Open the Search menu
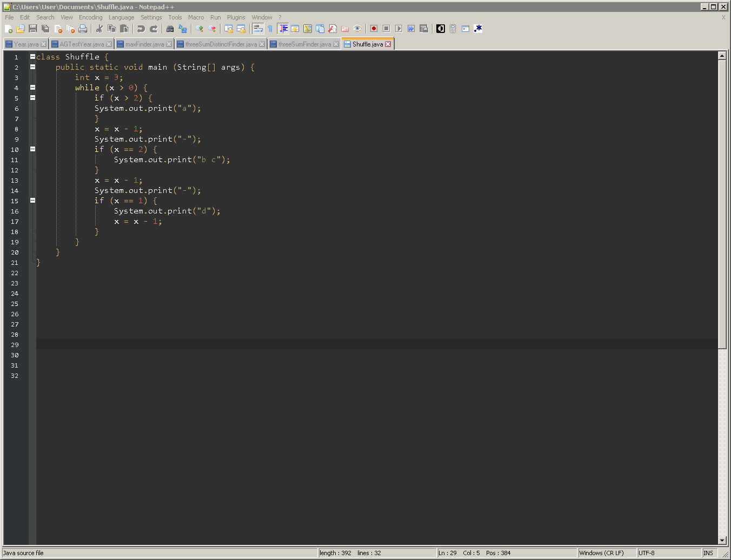731x560 pixels. pyautogui.click(x=45, y=17)
